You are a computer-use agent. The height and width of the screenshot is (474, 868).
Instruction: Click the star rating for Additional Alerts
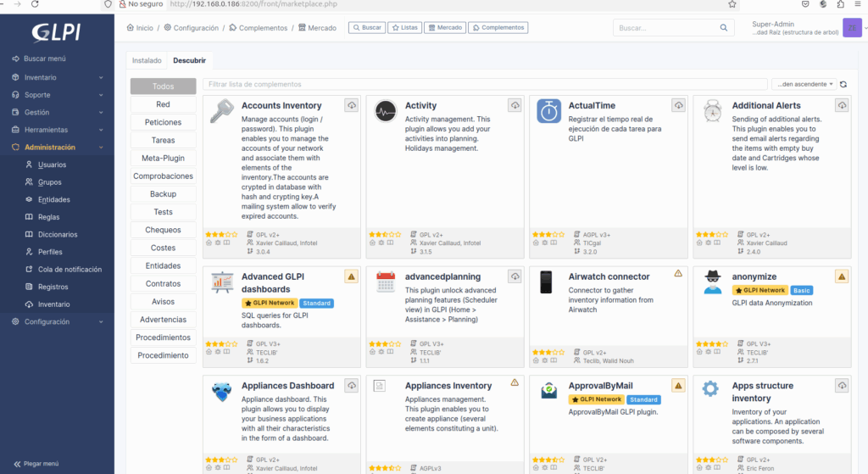[711, 234]
